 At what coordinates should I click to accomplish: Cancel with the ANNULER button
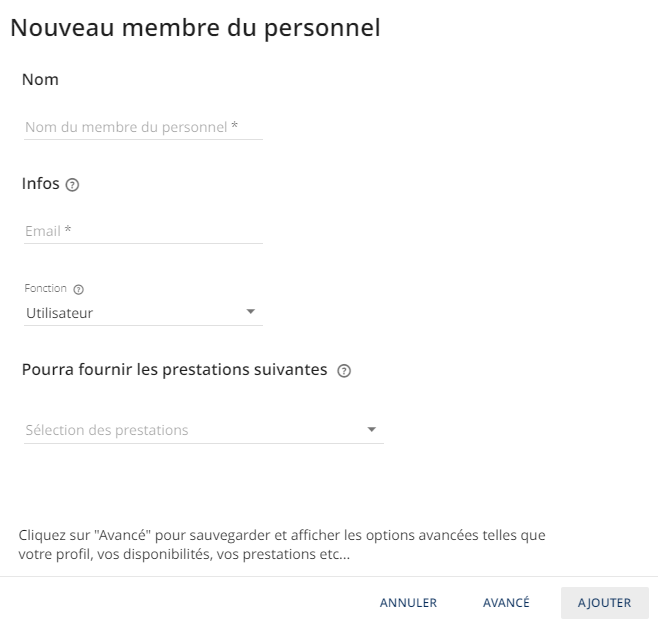click(408, 603)
